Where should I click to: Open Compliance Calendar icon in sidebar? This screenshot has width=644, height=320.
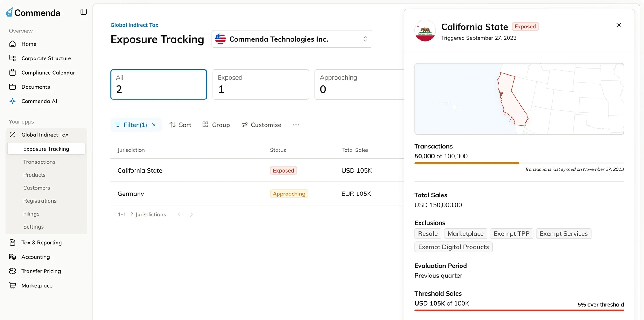[13, 73]
